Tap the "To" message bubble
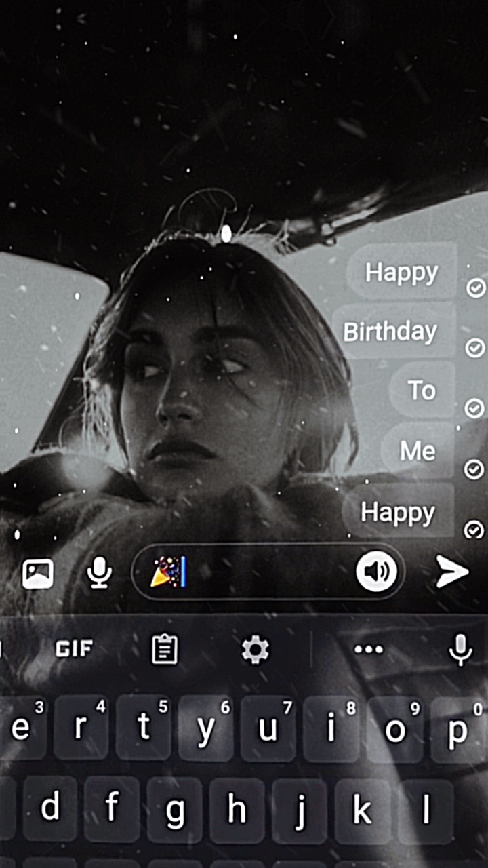488x868 pixels. coord(422,391)
